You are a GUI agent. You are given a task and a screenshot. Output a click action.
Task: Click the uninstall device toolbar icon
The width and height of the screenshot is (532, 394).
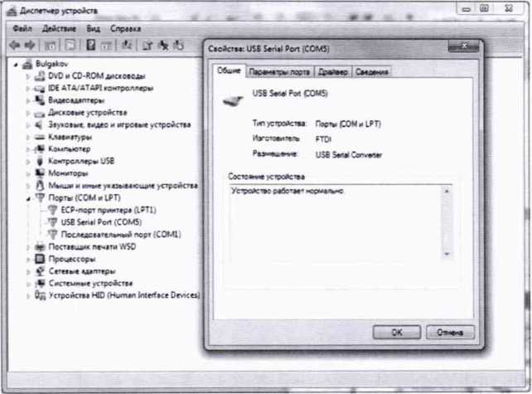[x=163, y=43]
